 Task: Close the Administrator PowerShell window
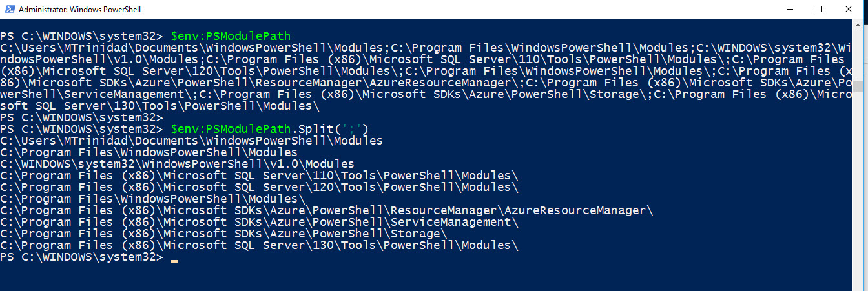click(850, 9)
